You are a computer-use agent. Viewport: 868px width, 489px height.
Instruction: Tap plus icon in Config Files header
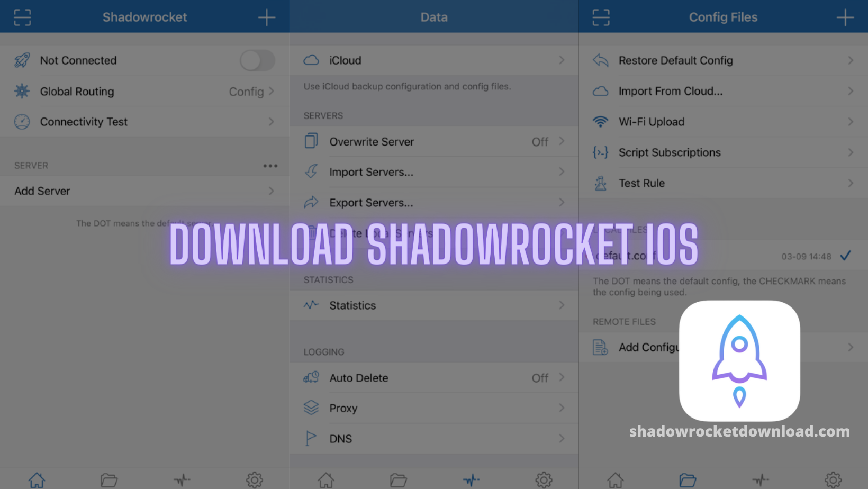tap(845, 17)
